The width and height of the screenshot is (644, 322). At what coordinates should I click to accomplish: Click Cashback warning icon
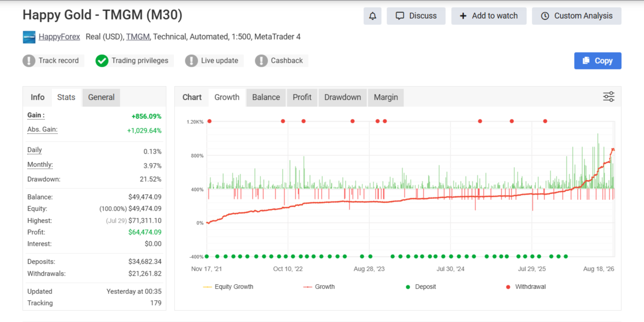[x=261, y=61]
